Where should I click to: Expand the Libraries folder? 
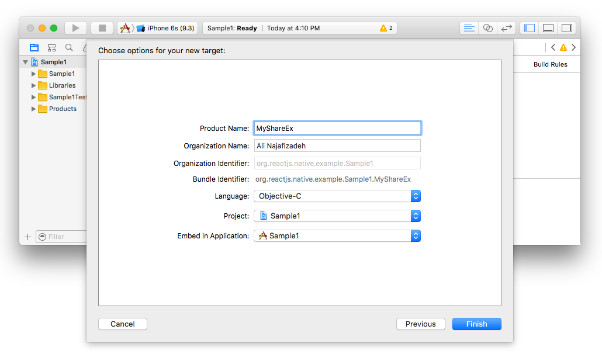pyautogui.click(x=33, y=85)
